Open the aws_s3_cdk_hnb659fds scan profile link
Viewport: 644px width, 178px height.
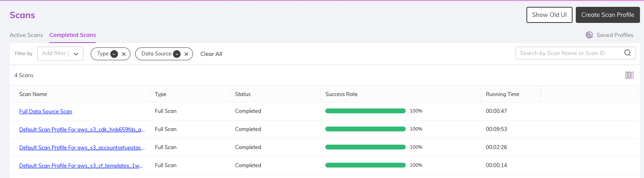[82, 129]
